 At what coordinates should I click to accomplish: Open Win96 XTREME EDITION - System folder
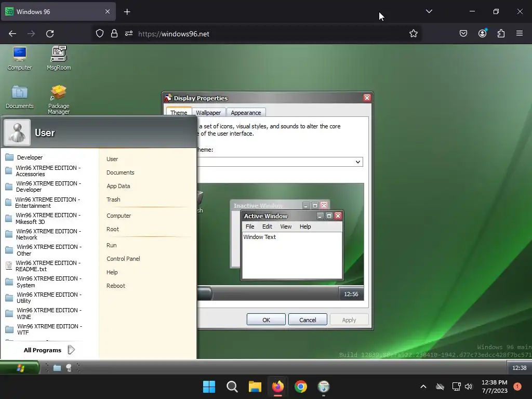(44, 282)
